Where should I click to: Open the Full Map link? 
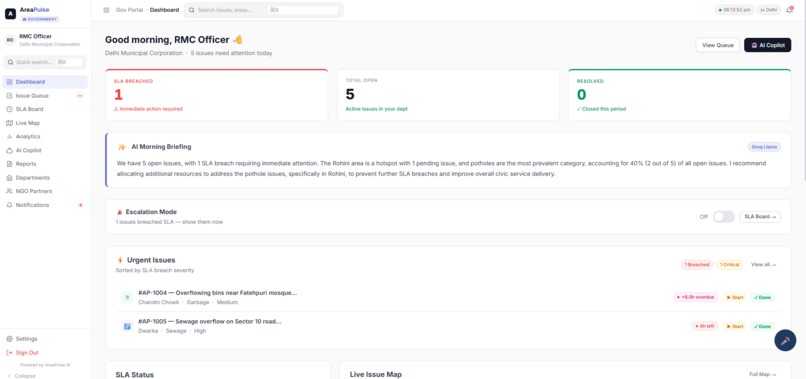pos(763,374)
